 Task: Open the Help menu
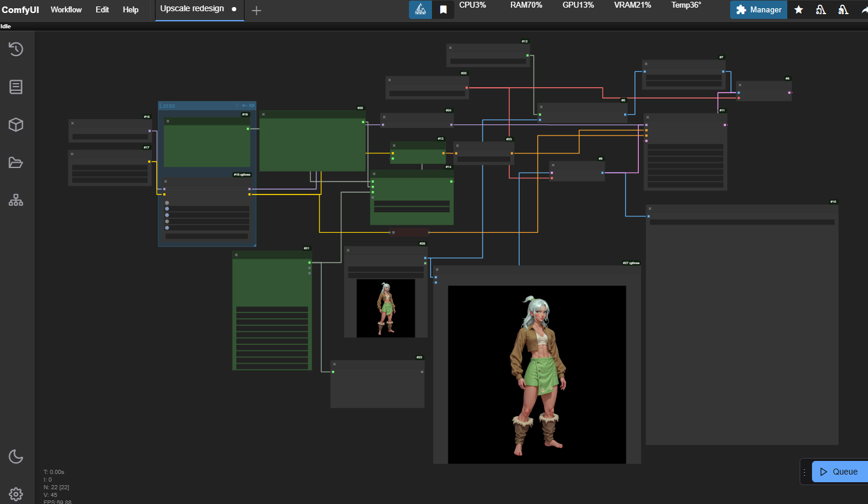click(130, 9)
